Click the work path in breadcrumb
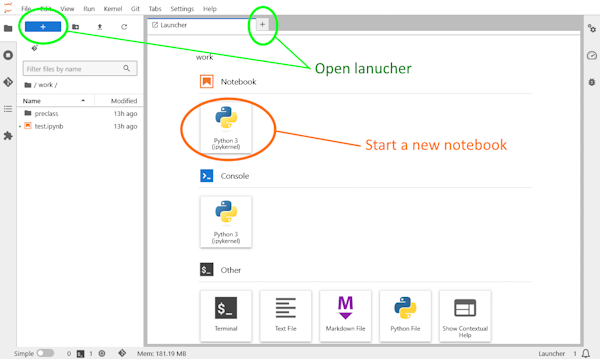Screen dimensions: 600x360 (x=45, y=85)
